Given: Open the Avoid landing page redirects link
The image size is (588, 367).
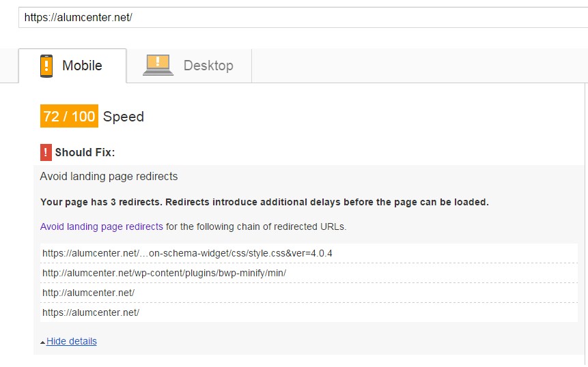Looking at the screenshot, I should [x=101, y=226].
